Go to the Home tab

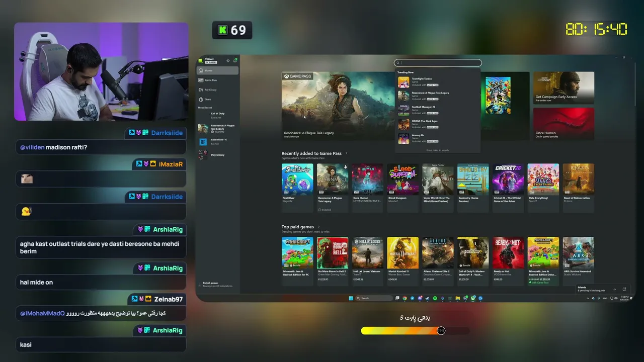(x=217, y=70)
